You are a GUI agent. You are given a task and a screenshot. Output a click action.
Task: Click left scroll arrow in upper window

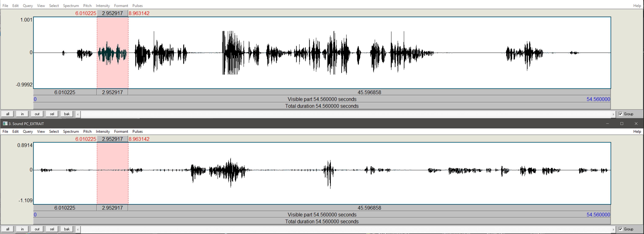pos(78,114)
